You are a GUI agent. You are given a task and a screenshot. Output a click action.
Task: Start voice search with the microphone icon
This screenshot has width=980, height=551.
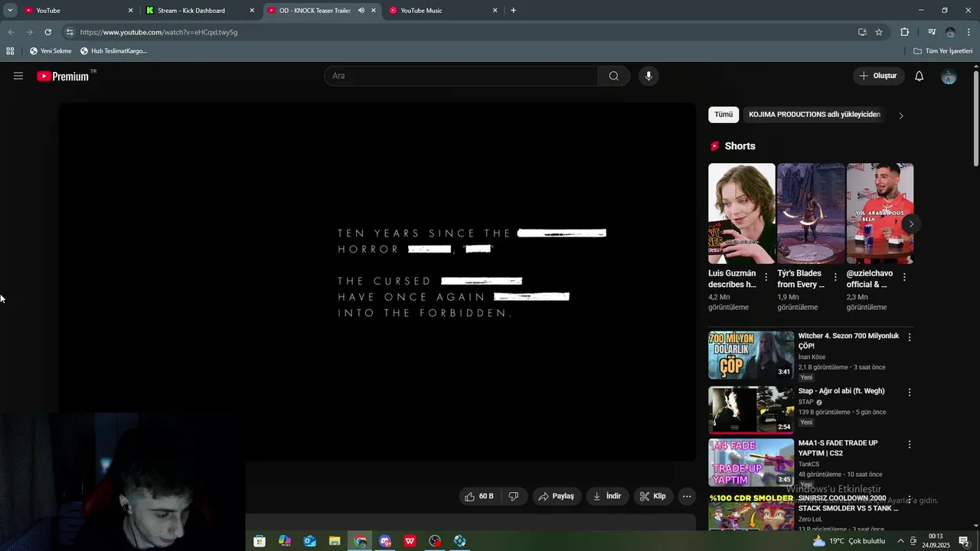(648, 76)
